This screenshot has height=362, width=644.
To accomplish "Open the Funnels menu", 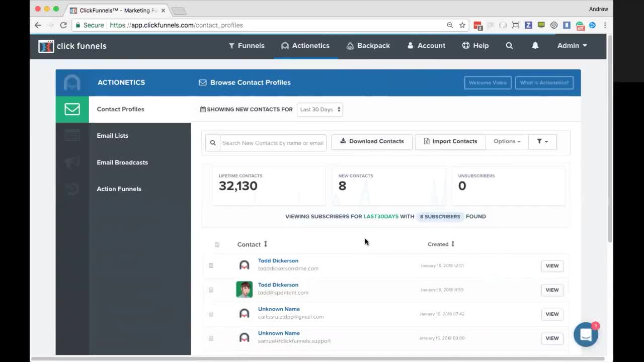I will pyautogui.click(x=247, y=46).
